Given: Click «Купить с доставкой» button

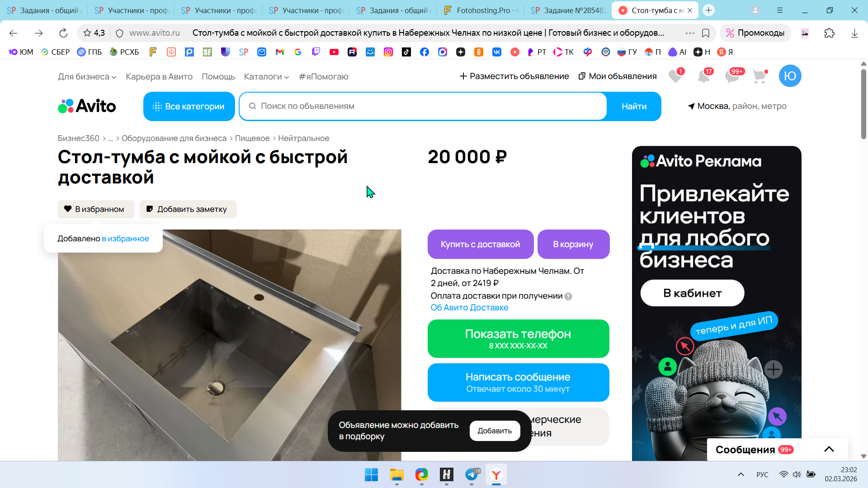Looking at the screenshot, I should [x=480, y=244].
